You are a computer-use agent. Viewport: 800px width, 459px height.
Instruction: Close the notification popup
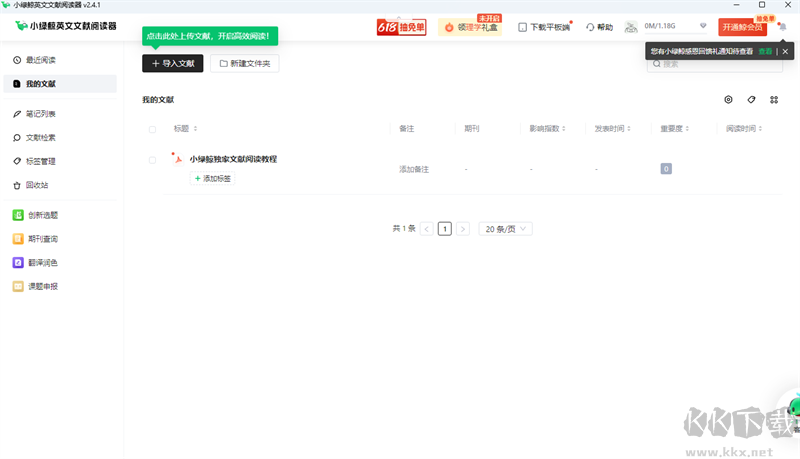[785, 52]
